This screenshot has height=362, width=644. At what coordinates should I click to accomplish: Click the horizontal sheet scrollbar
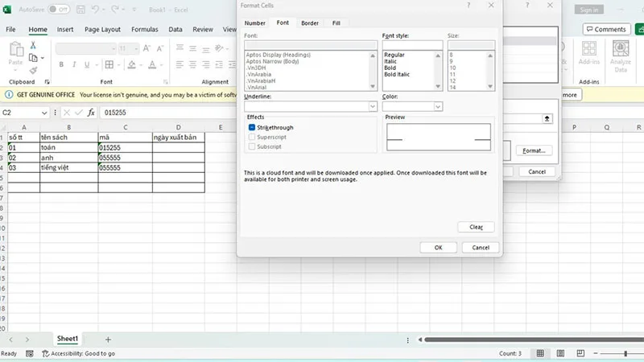[534, 339]
